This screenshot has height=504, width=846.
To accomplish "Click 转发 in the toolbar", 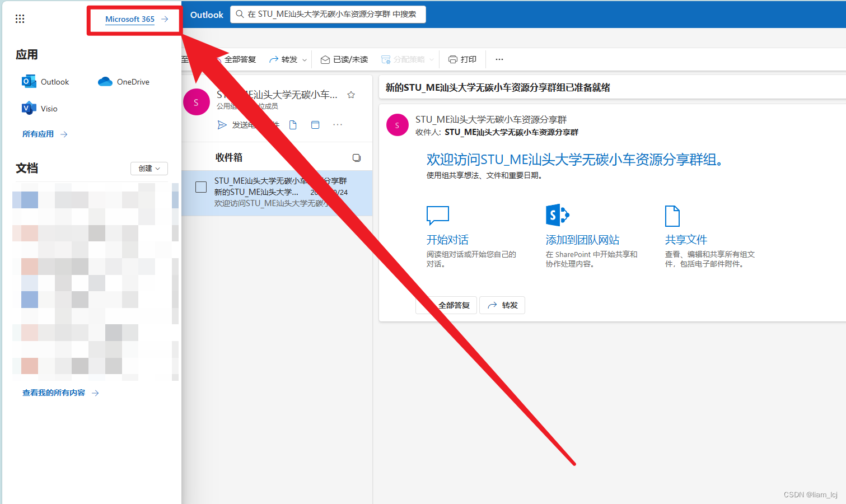I will tap(283, 59).
